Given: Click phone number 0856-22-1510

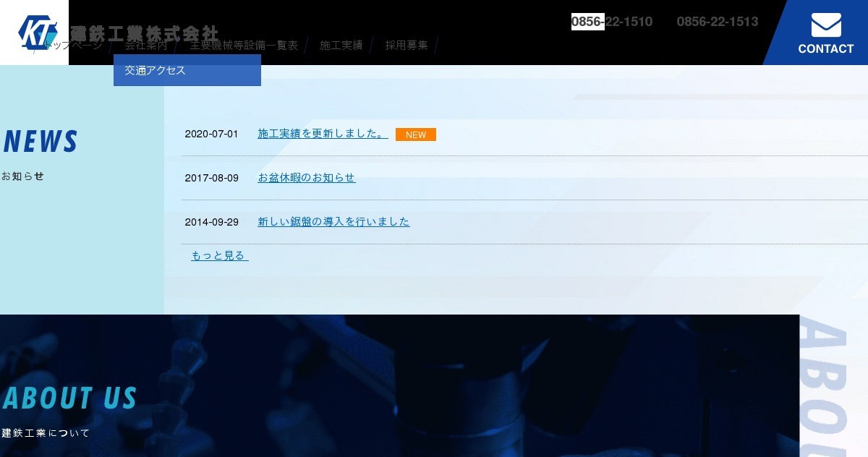Looking at the screenshot, I should (612, 22).
